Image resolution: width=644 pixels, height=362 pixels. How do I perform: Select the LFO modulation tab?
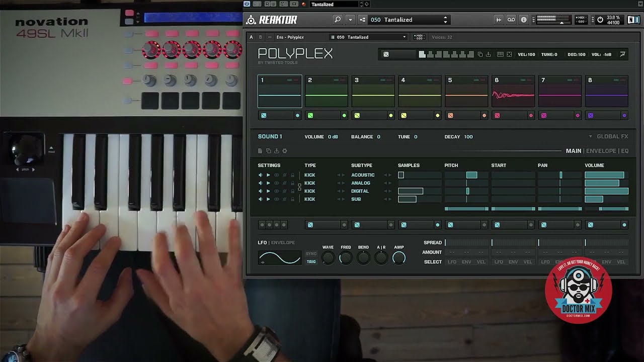coord(262,242)
